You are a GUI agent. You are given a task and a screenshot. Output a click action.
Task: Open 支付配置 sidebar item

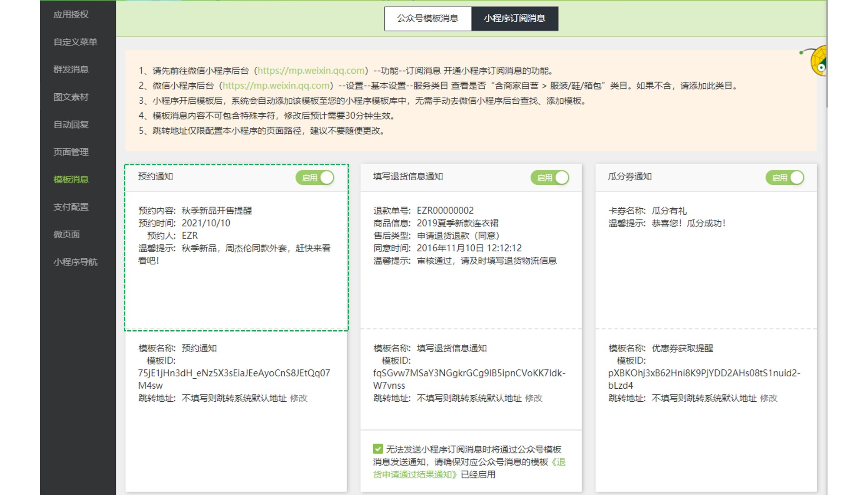click(71, 207)
